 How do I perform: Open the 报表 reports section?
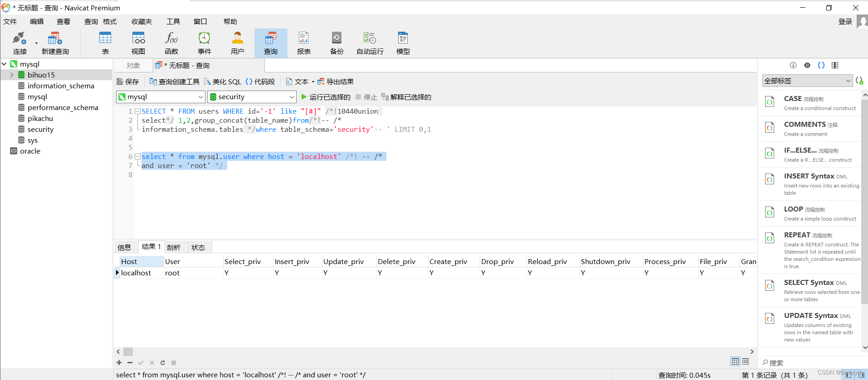(304, 43)
